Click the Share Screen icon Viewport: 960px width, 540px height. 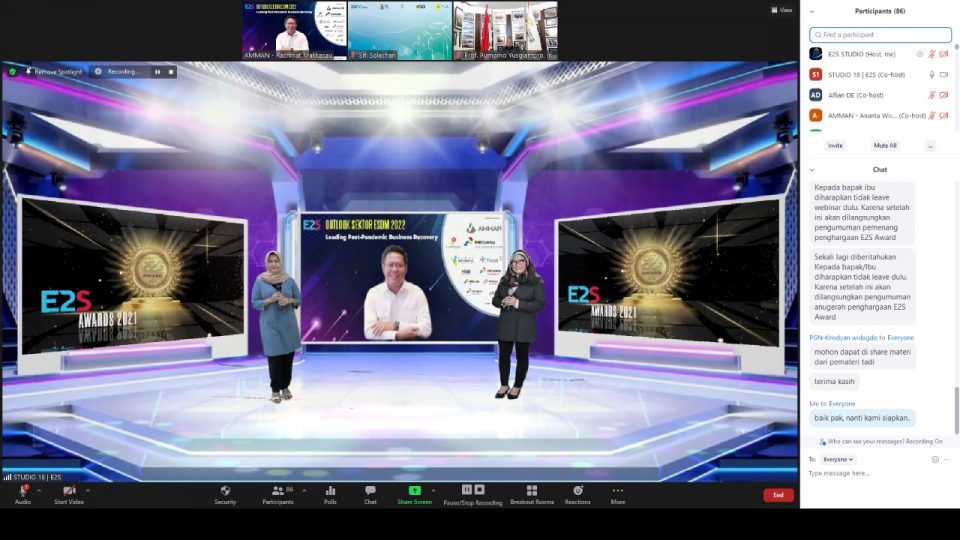pos(414,491)
